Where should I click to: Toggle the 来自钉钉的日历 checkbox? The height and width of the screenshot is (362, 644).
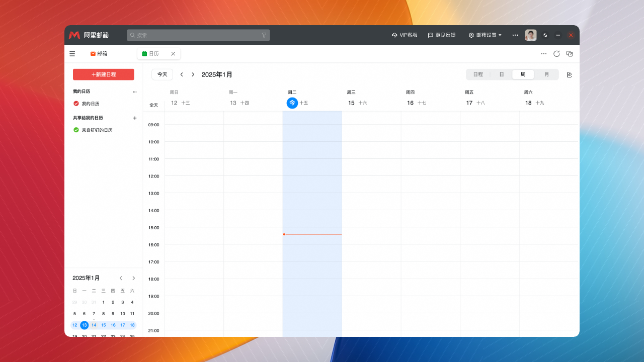pyautogui.click(x=76, y=130)
